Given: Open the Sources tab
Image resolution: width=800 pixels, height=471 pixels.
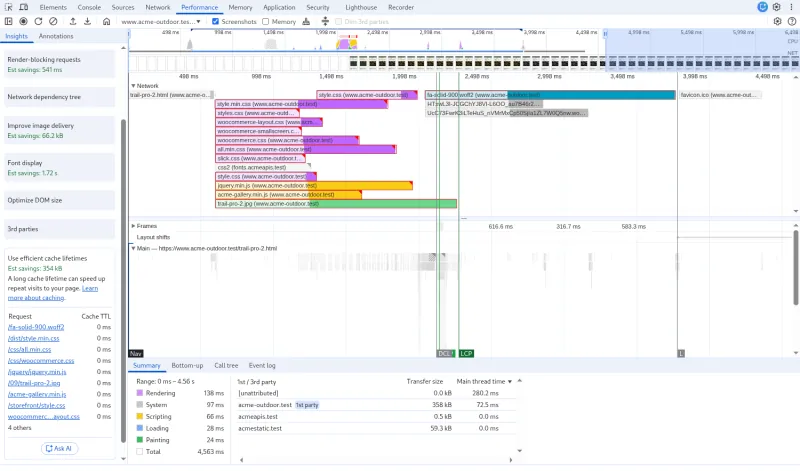Looking at the screenshot, I should (123, 7).
